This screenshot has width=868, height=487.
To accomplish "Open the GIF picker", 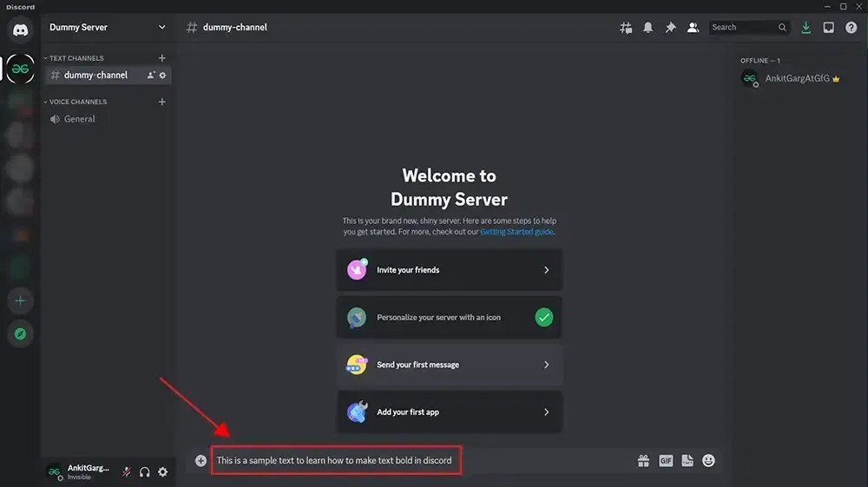I will 666,460.
